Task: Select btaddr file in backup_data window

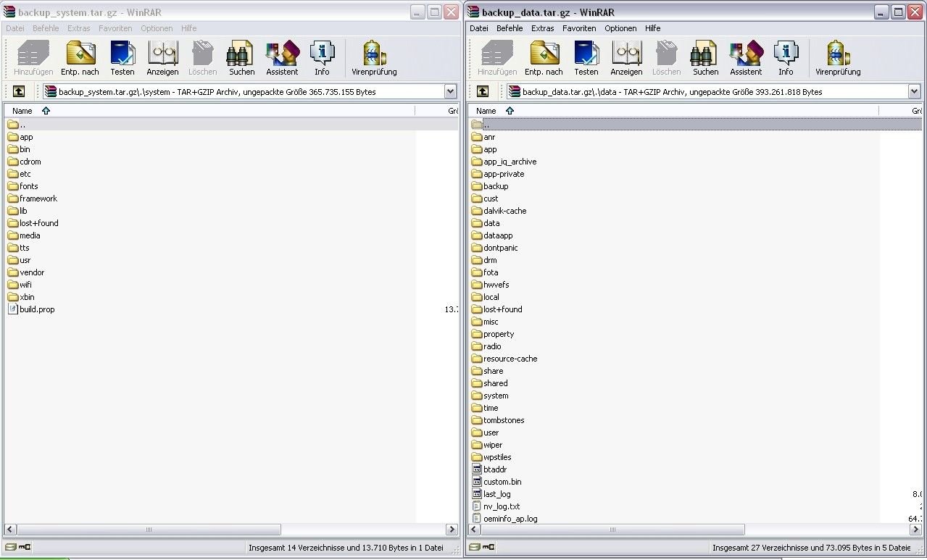Action: pos(489,469)
